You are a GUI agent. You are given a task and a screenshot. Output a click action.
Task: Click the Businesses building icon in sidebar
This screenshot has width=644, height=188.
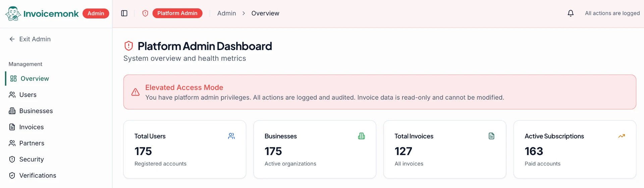tap(12, 111)
